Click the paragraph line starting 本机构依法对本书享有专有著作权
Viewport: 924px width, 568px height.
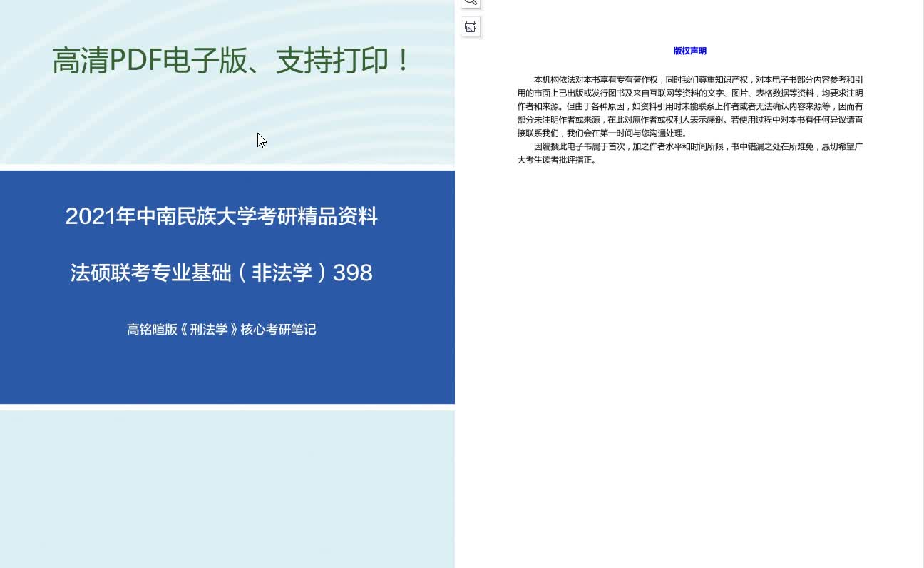699,80
